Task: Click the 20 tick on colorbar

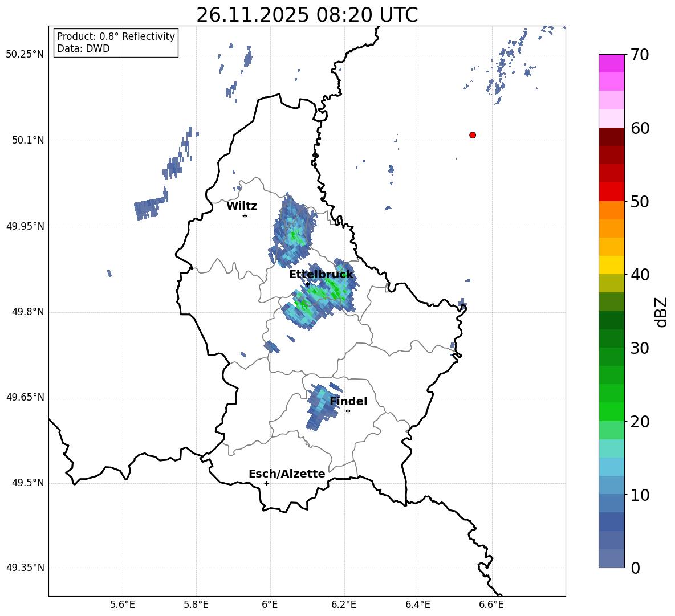Action: pyautogui.click(x=640, y=422)
